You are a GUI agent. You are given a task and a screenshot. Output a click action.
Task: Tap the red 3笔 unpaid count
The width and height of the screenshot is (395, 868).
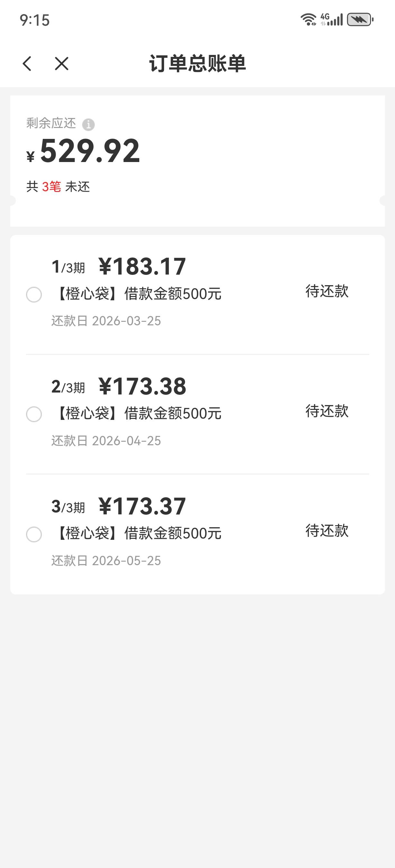[51, 186]
